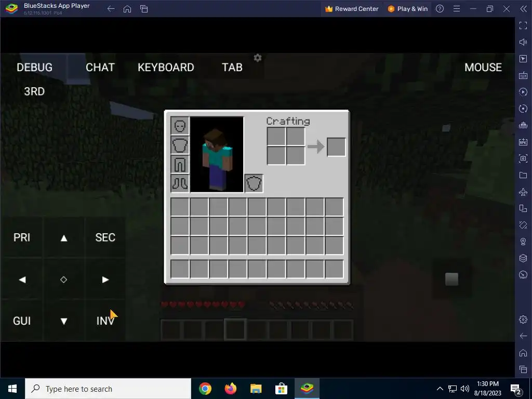Select the boots armor slot

180,183
